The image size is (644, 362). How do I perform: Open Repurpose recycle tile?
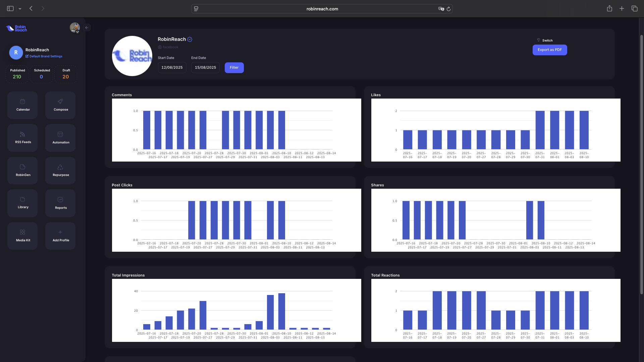[60, 170]
